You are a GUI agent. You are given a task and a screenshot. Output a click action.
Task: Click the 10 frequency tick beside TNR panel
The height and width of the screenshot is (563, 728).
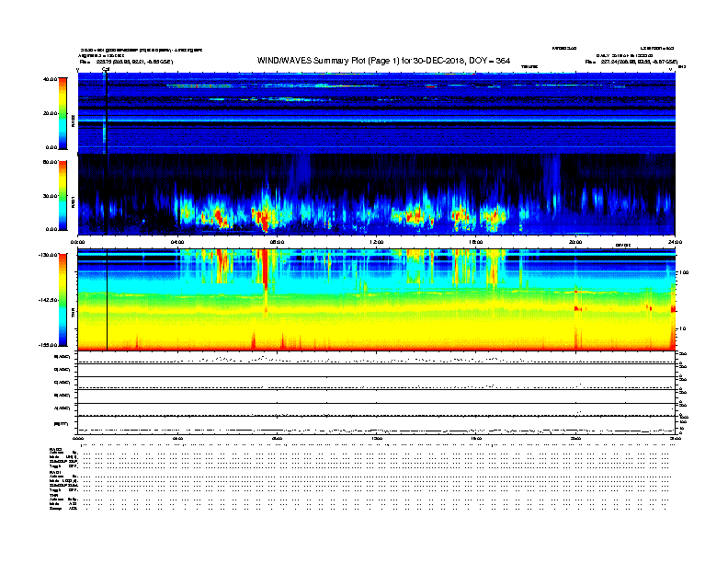(682, 329)
